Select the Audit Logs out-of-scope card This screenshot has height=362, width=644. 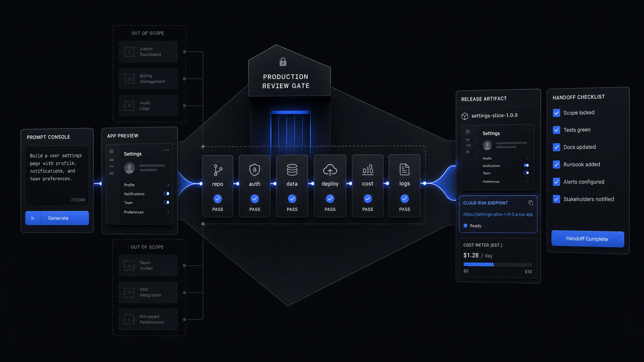[148, 106]
